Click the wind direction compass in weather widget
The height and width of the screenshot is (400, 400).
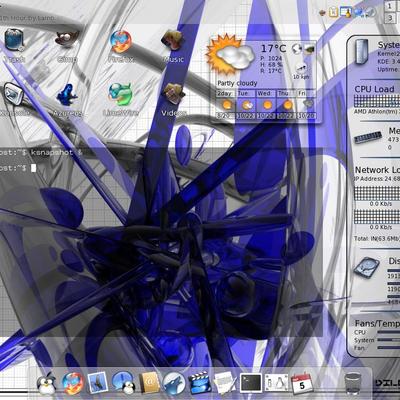301,68
